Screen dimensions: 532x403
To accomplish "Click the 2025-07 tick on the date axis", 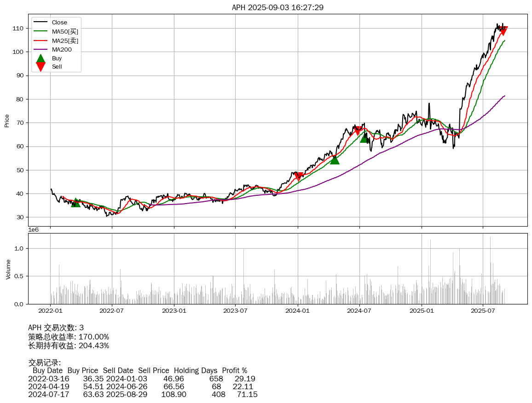I will [483, 310].
